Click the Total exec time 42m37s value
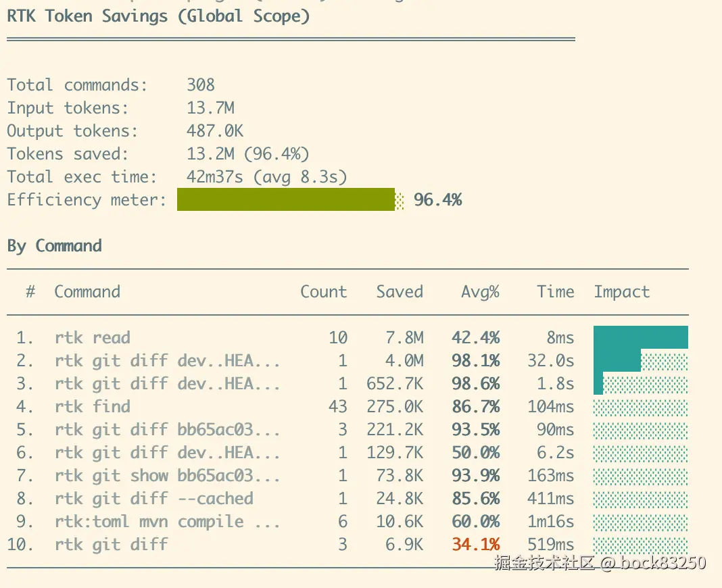Image resolution: width=722 pixels, height=588 pixels. click(x=266, y=177)
